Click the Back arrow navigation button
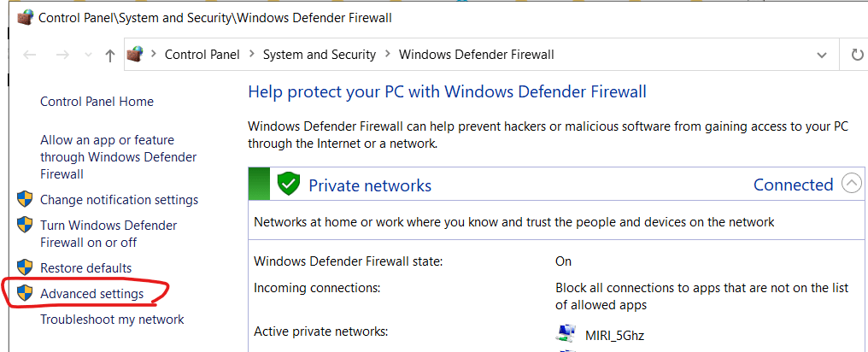 [31, 55]
